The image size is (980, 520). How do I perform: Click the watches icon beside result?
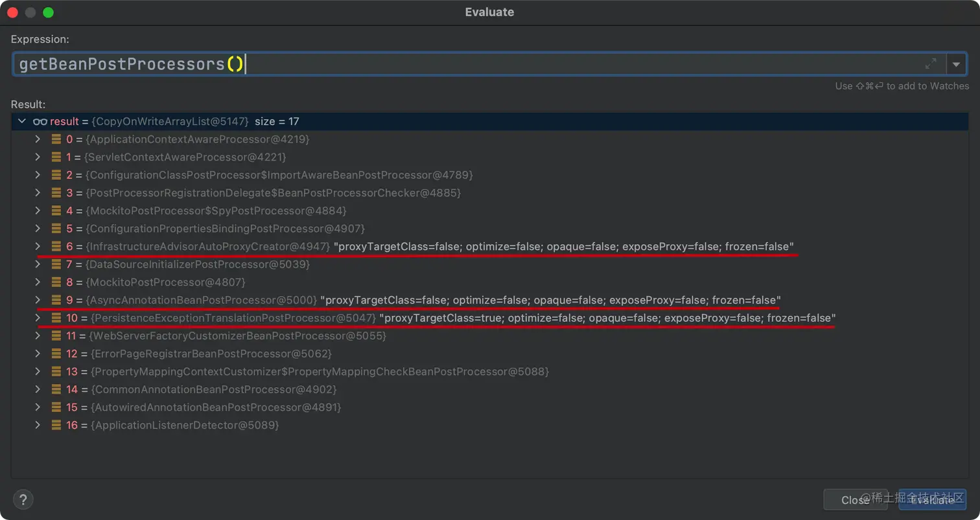pos(40,121)
